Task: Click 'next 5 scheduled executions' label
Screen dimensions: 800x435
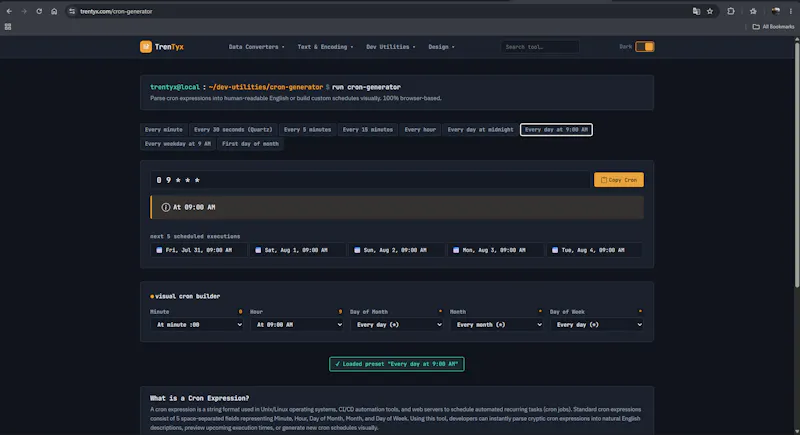Action: (195, 236)
